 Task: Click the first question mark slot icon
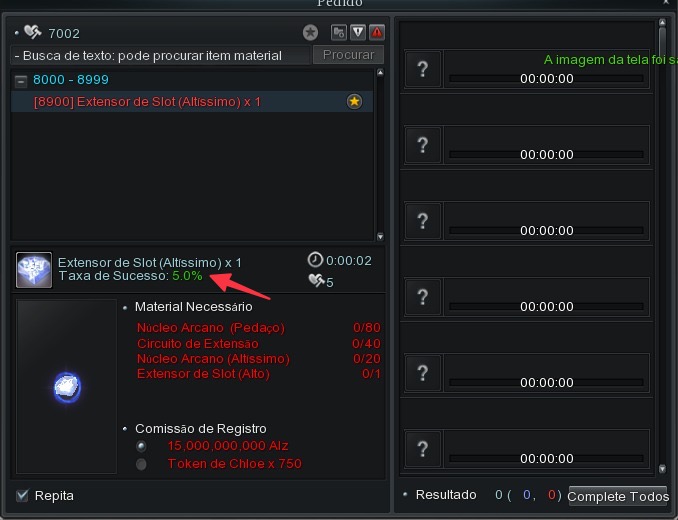[x=423, y=69]
